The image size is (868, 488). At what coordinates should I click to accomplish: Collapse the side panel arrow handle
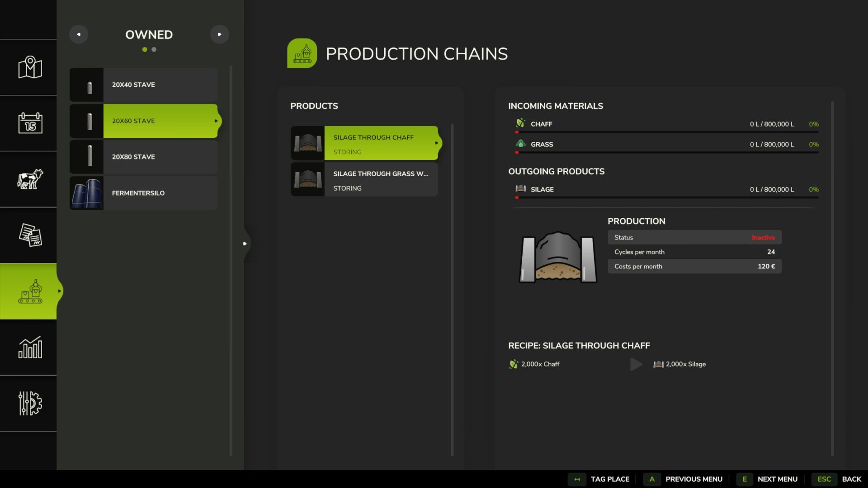point(245,244)
